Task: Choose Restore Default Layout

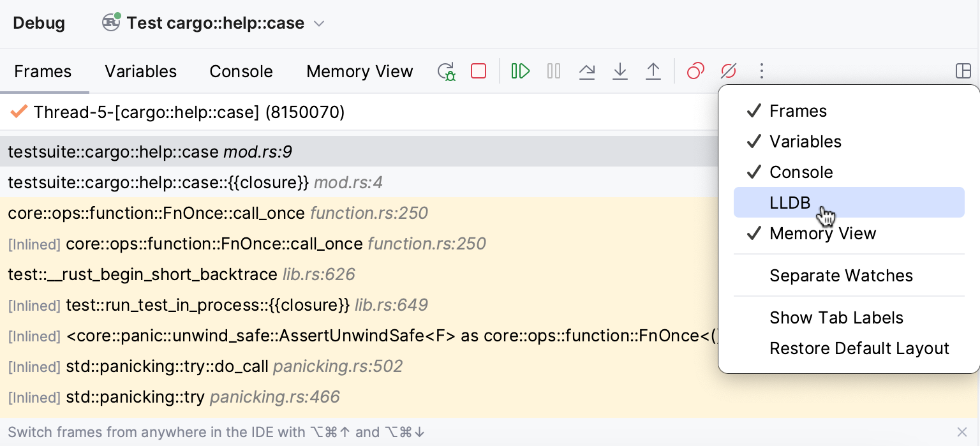Action: [x=859, y=348]
